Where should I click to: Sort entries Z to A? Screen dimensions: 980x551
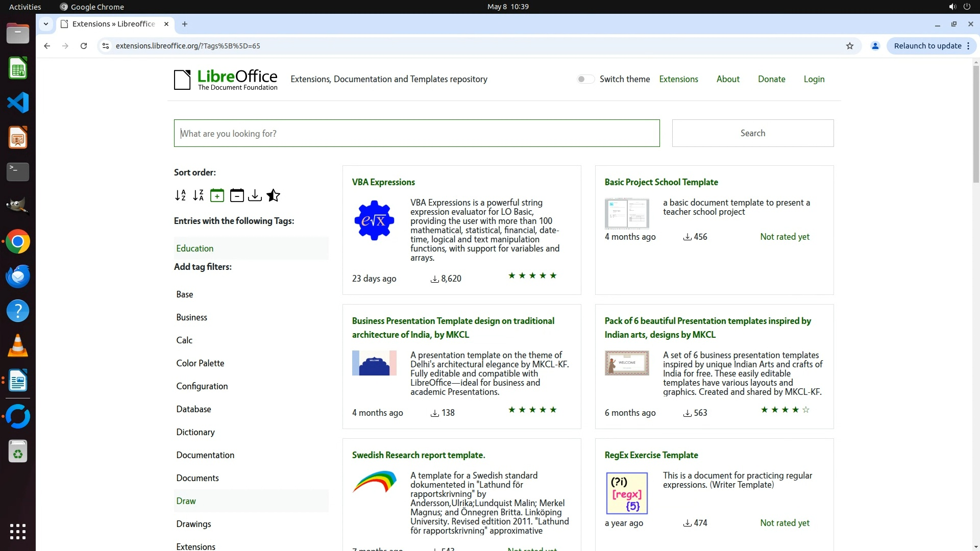pyautogui.click(x=199, y=195)
